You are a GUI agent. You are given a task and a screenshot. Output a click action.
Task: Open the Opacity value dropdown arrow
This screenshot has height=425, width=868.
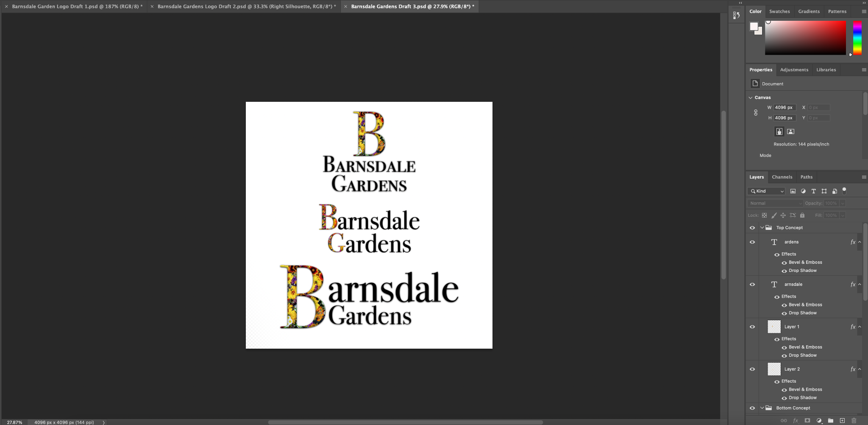click(843, 204)
